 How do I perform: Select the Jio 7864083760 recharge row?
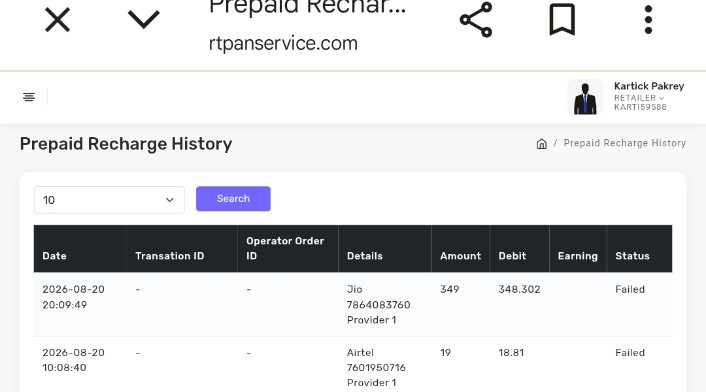point(353,305)
